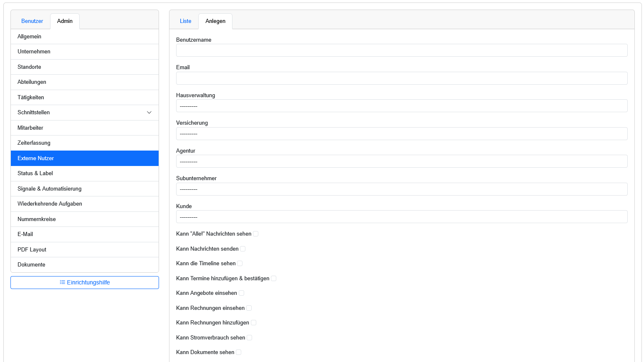Open Signale & Automatisierung
Screen dimensions: 644x362
(x=85, y=189)
